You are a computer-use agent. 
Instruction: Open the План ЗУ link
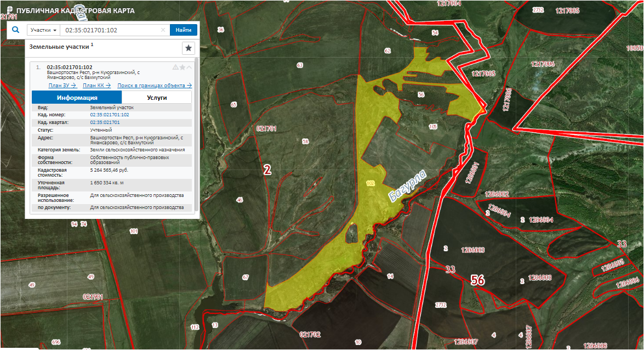click(x=62, y=86)
